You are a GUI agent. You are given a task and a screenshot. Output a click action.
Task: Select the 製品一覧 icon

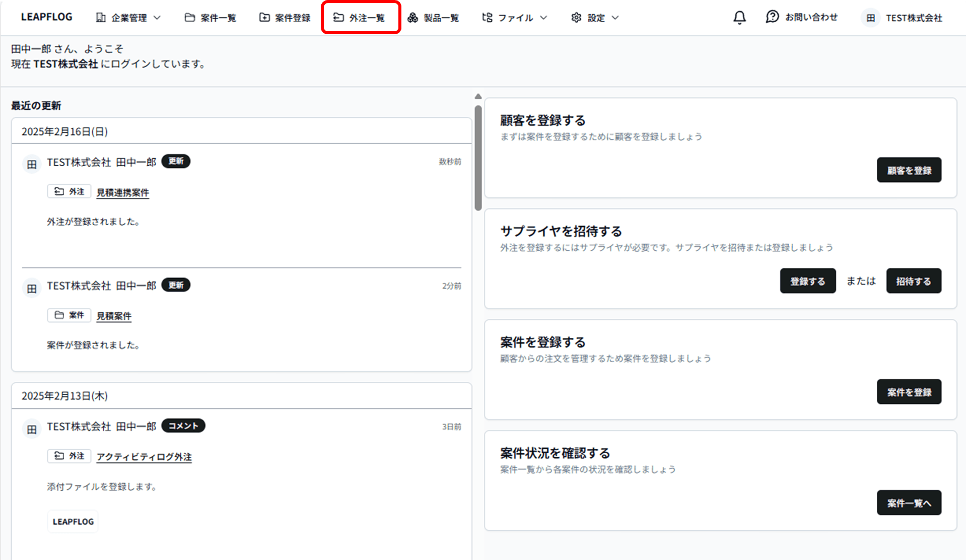tap(413, 17)
